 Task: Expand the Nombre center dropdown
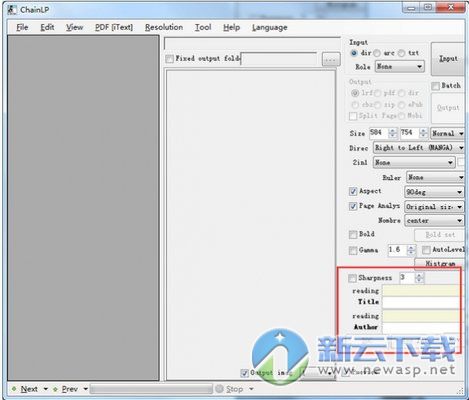(434, 221)
